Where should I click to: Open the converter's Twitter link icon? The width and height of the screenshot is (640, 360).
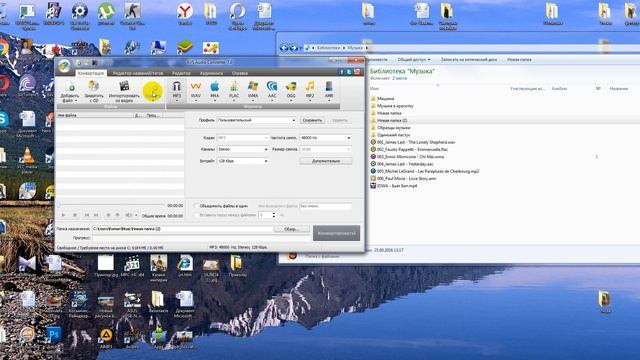point(349,72)
